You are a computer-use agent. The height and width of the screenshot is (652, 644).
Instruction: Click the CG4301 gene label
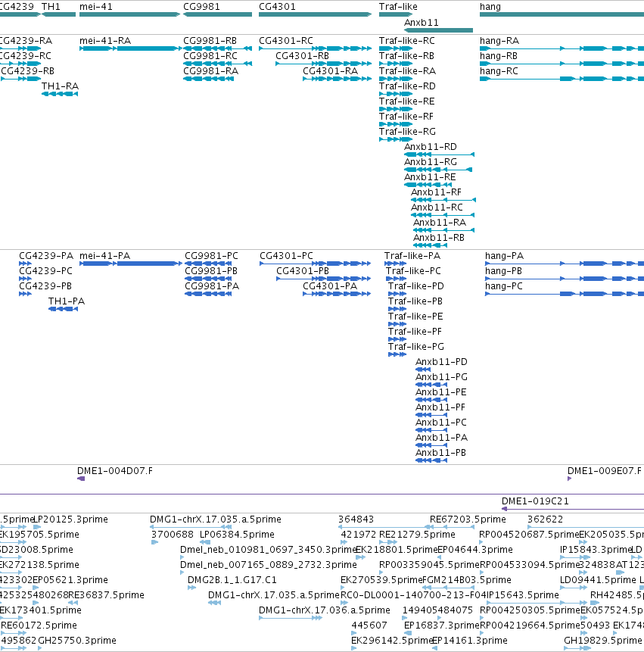point(277,7)
